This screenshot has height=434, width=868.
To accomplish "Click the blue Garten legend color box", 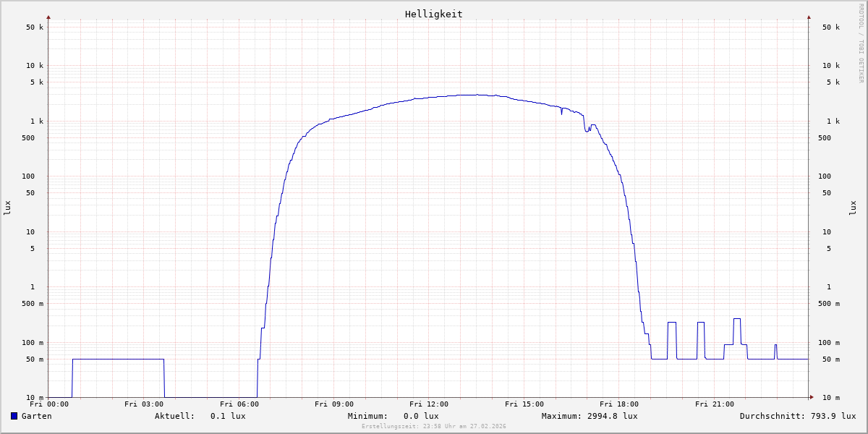I will pos(14,416).
